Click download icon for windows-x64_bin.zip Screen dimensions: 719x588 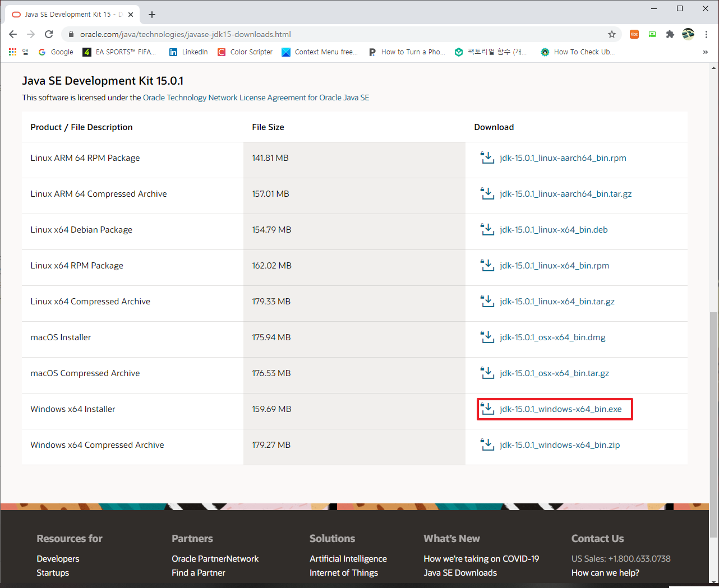(487, 445)
